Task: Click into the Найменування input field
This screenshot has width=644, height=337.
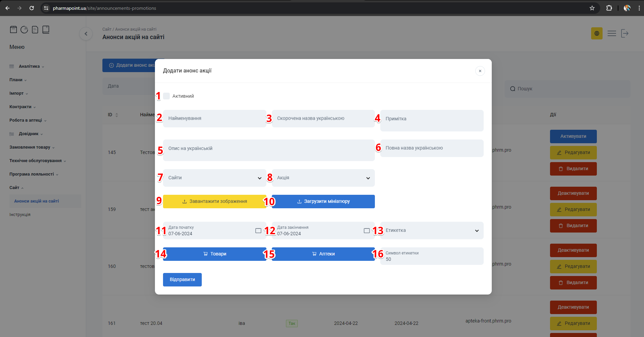Action: pyautogui.click(x=215, y=119)
